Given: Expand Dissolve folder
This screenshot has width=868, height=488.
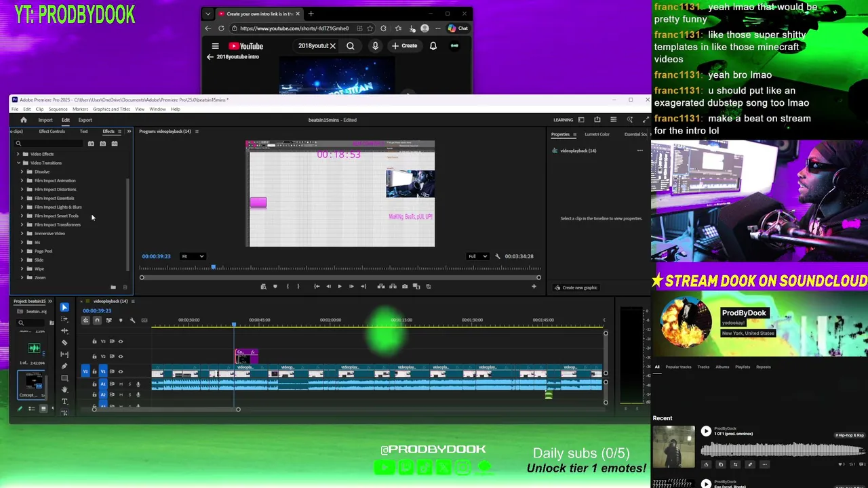Looking at the screenshot, I should 22,171.
